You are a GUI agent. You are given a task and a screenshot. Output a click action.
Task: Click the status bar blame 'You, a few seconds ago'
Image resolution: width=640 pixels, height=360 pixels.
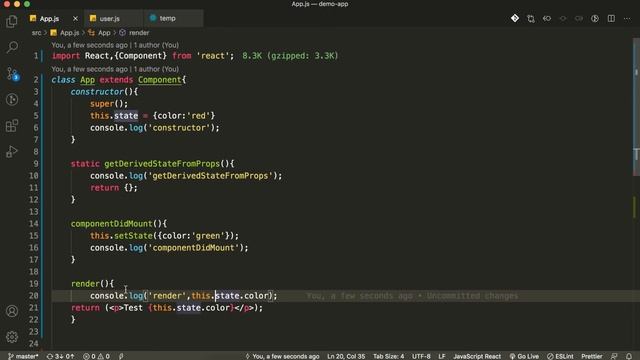coord(282,356)
